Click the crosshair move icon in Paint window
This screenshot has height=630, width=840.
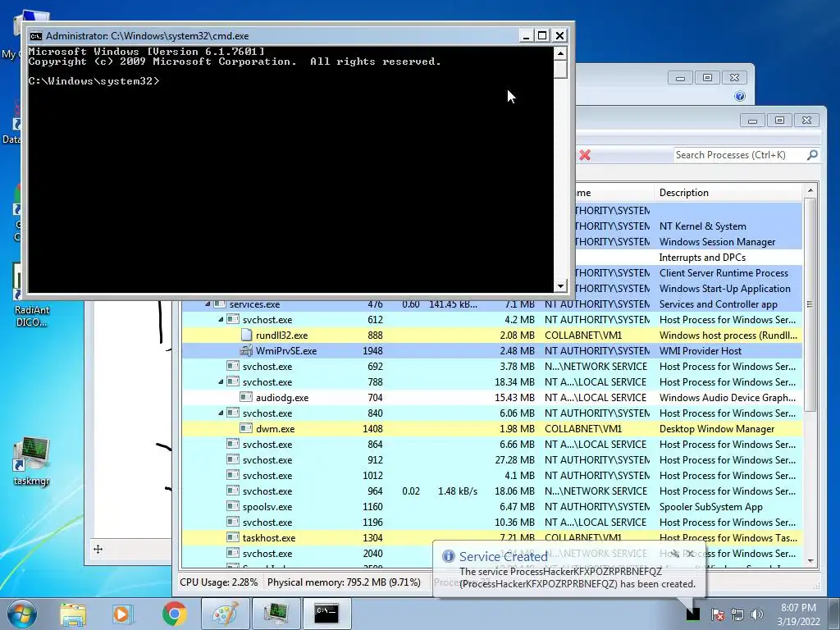(x=98, y=549)
